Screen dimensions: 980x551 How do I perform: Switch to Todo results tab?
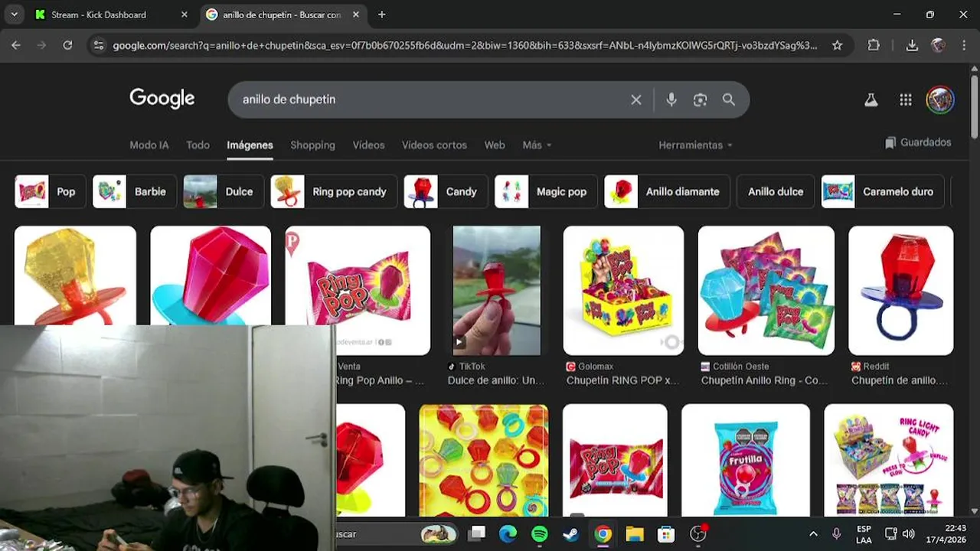[x=198, y=145]
